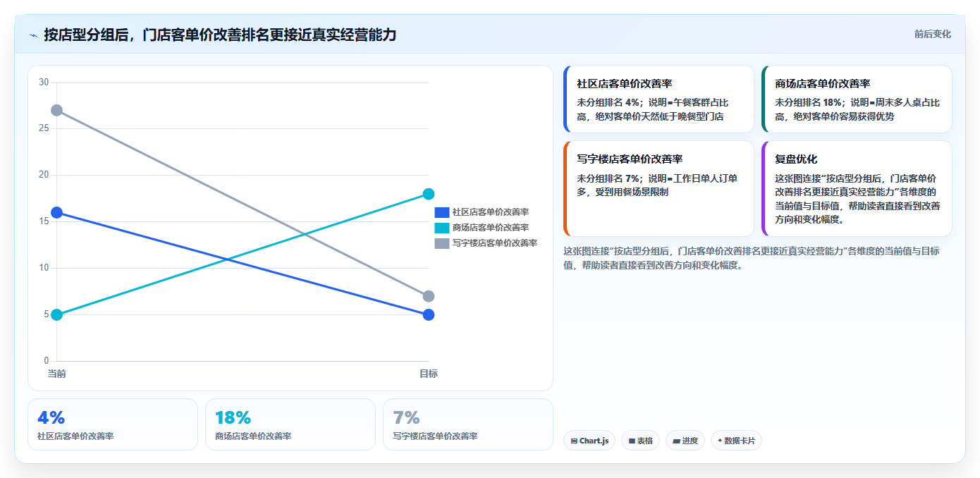980x478 pixels.
Task: Click the cyan 商场店 data point at 目标
Action: click(x=429, y=194)
